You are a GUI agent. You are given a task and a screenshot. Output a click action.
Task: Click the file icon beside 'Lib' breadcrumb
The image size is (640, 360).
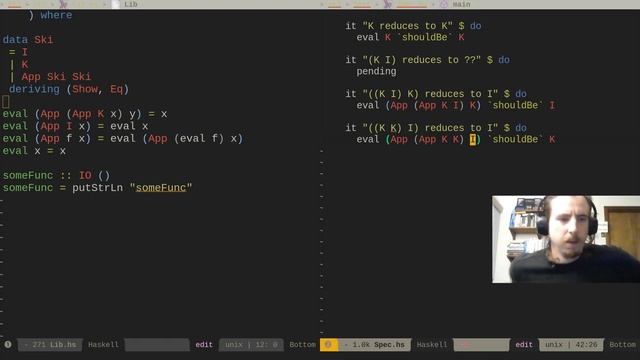pos(116,4)
